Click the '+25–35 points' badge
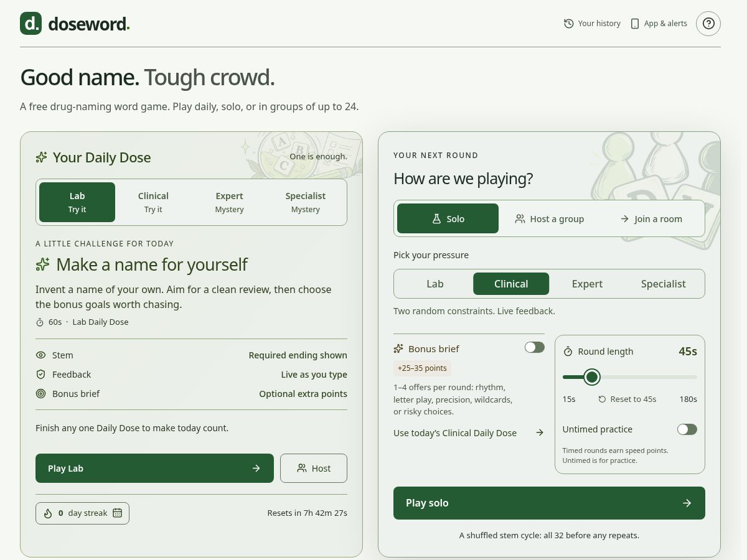Screen dimensions: 747x560 tap(423, 368)
